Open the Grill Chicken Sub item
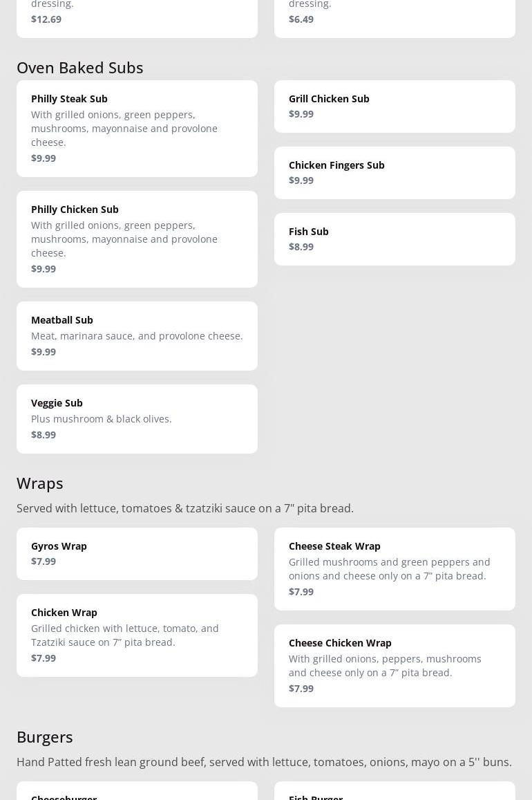 [x=395, y=106]
